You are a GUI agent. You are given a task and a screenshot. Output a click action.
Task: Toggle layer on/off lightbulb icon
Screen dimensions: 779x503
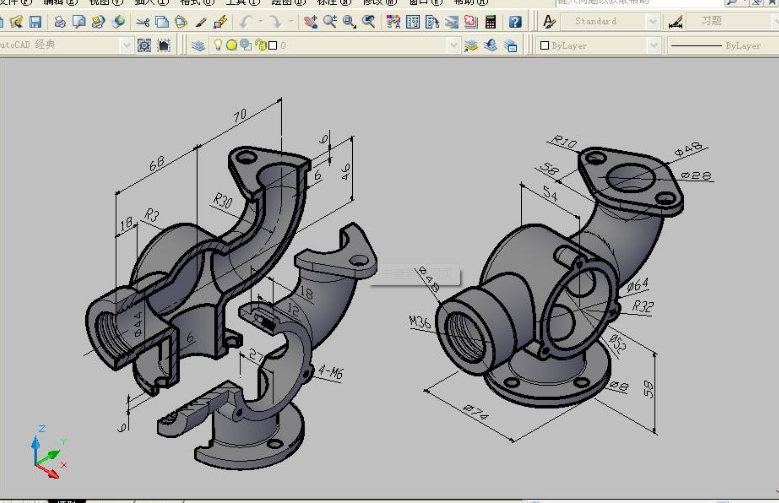coord(219,45)
